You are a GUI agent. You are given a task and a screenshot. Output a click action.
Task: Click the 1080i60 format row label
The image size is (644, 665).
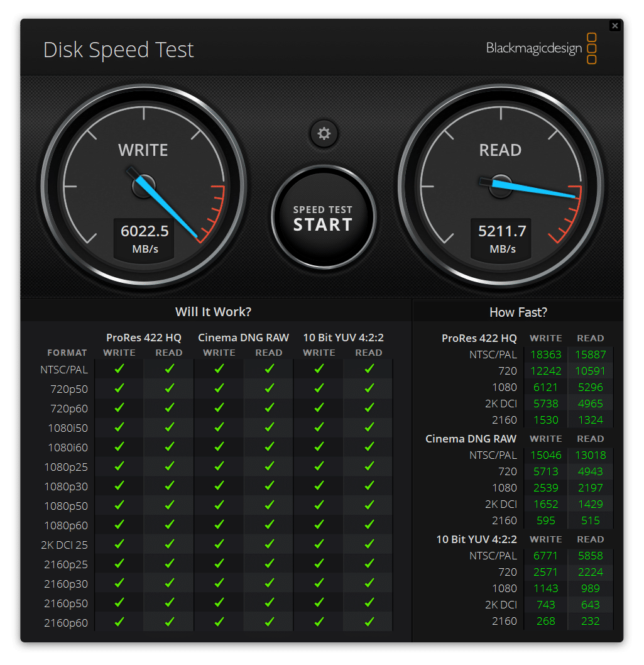click(68, 448)
